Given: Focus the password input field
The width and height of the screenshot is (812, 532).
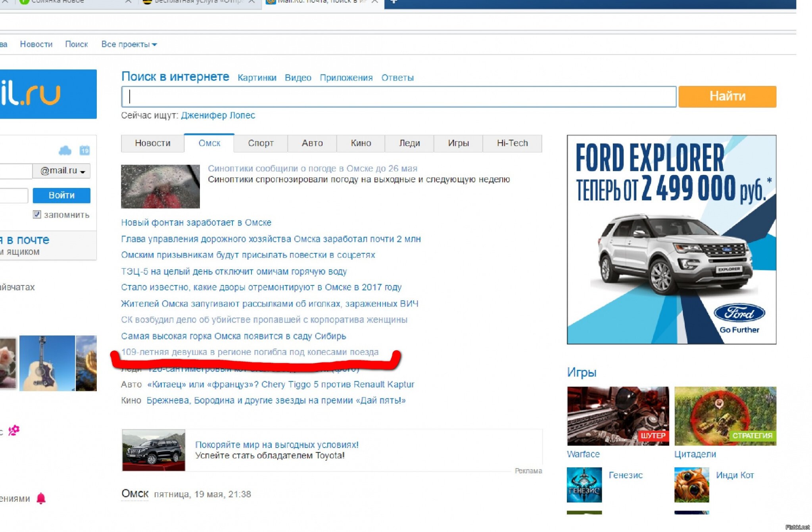Looking at the screenshot, I should pos(14,195).
